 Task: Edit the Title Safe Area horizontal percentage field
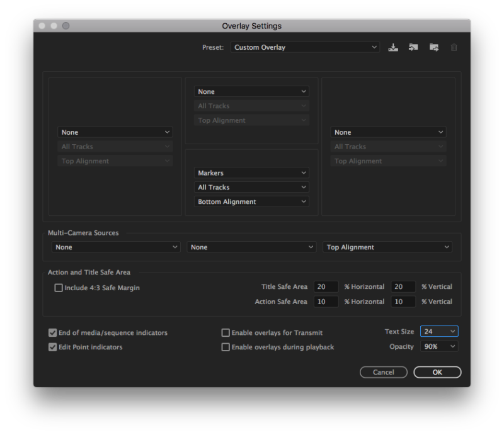(x=326, y=286)
